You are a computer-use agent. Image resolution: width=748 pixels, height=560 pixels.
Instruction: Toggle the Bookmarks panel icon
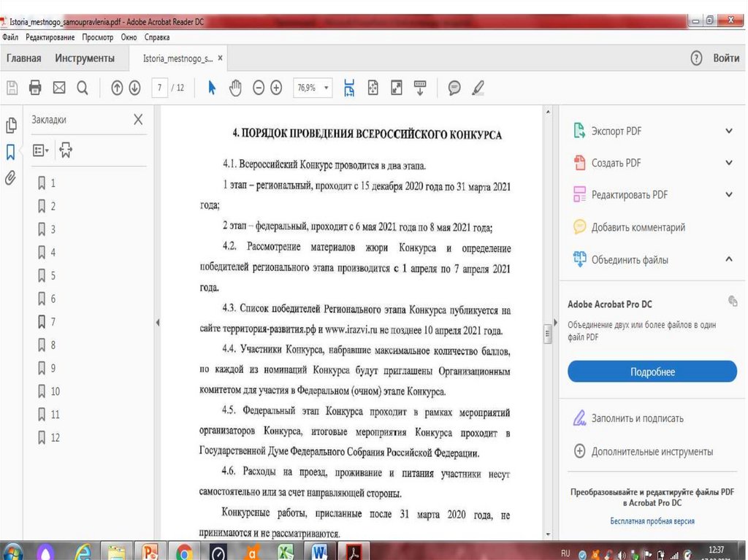11,152
